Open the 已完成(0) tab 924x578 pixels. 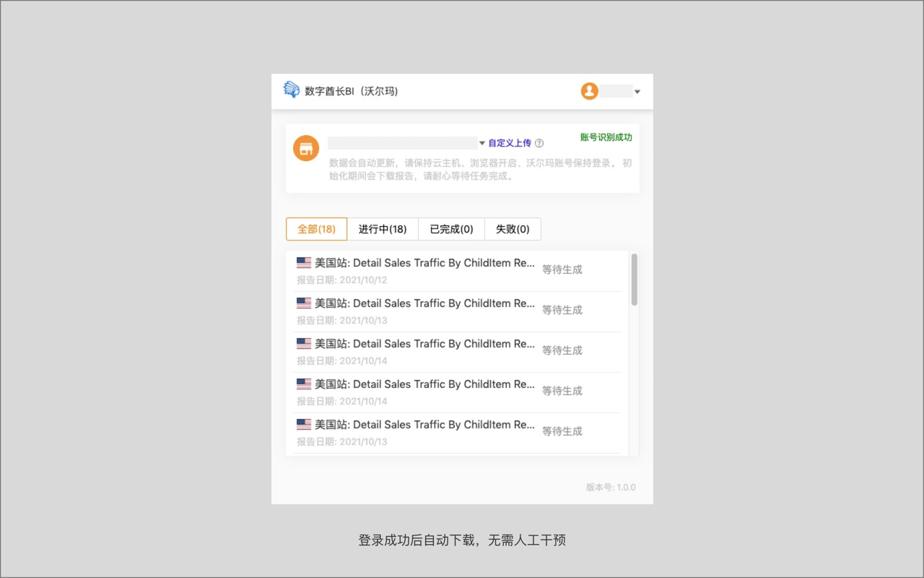click(451, 229)
